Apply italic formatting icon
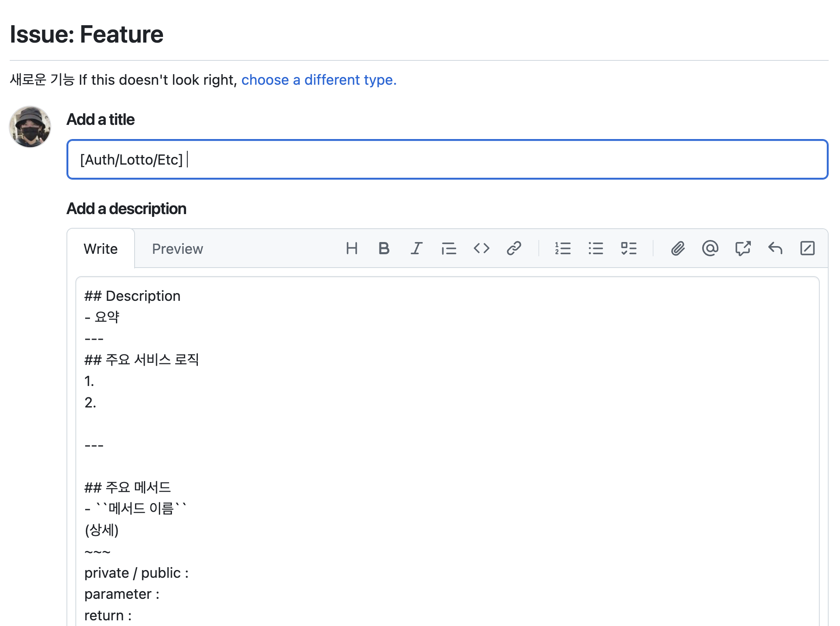Screen dimensions: 840x626 pyautogui.click(x=416, y=248)
